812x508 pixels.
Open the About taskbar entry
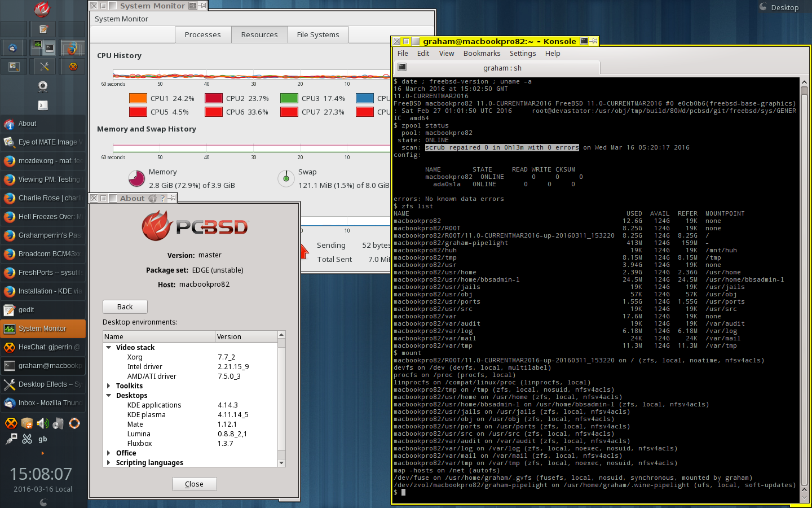(x=43, y=124)
